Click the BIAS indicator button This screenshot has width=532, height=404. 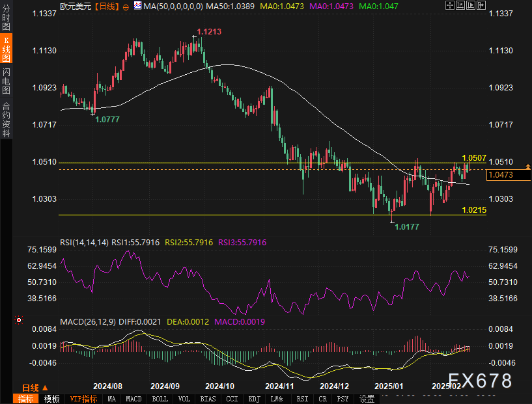(208, 399)
